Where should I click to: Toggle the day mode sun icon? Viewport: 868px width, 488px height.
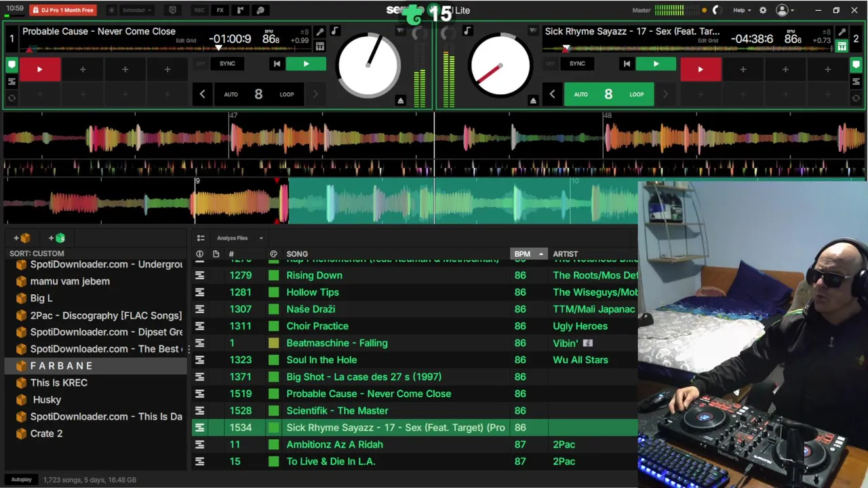(112, 10)
